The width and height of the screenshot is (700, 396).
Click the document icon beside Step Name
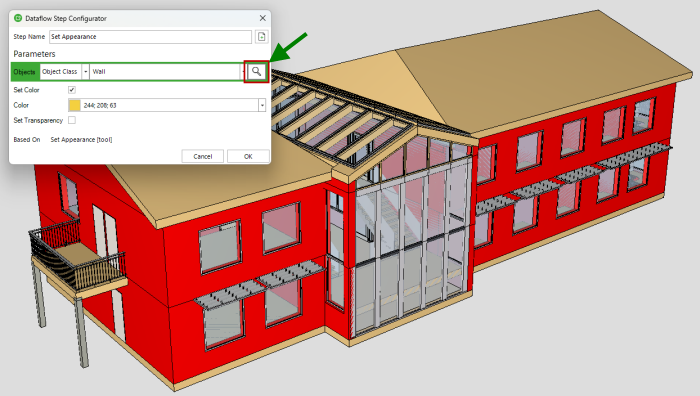[x=262, y=37]
